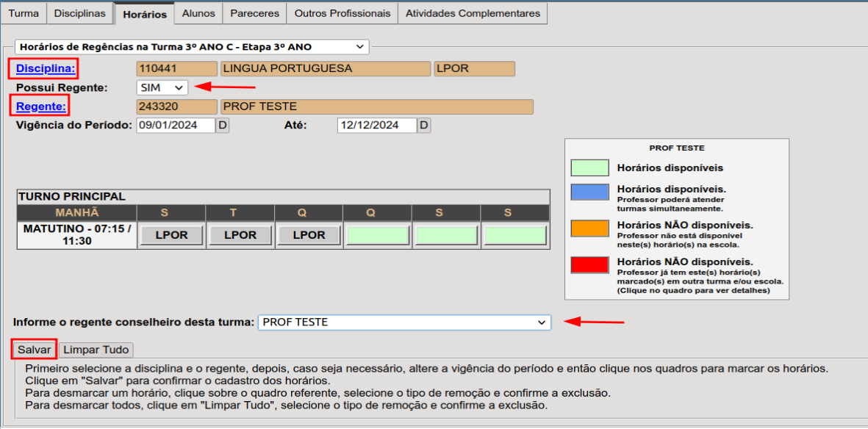Open the Atividades Complementares tab
Screen dimensions: 868x429
473,13
